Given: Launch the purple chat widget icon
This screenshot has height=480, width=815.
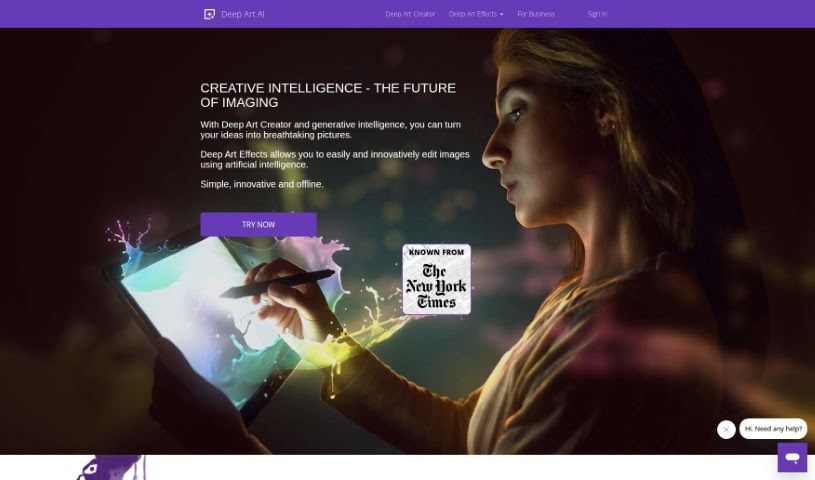Looking at the screenshot, I should pyautogui.click(x=792, y=457).
